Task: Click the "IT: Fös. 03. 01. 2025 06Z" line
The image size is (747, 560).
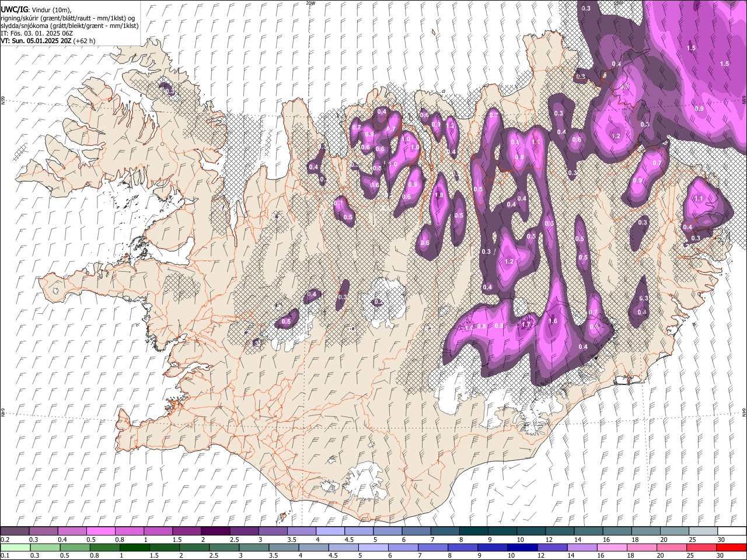Action: pos(37,33)
